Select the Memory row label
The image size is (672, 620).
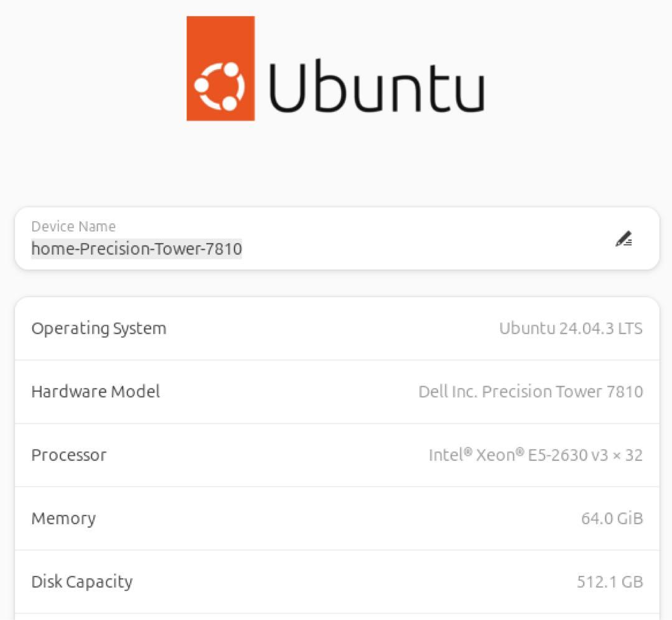[63, 519]
